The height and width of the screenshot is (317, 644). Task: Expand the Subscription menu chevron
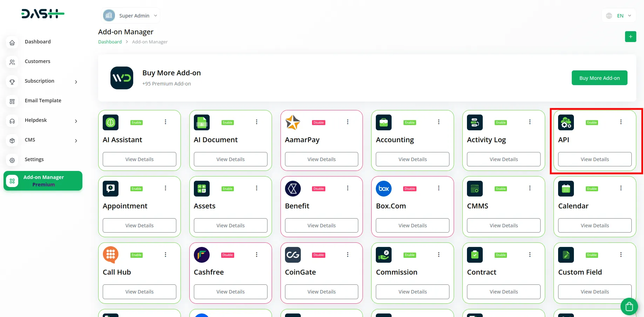click(76, 82)
